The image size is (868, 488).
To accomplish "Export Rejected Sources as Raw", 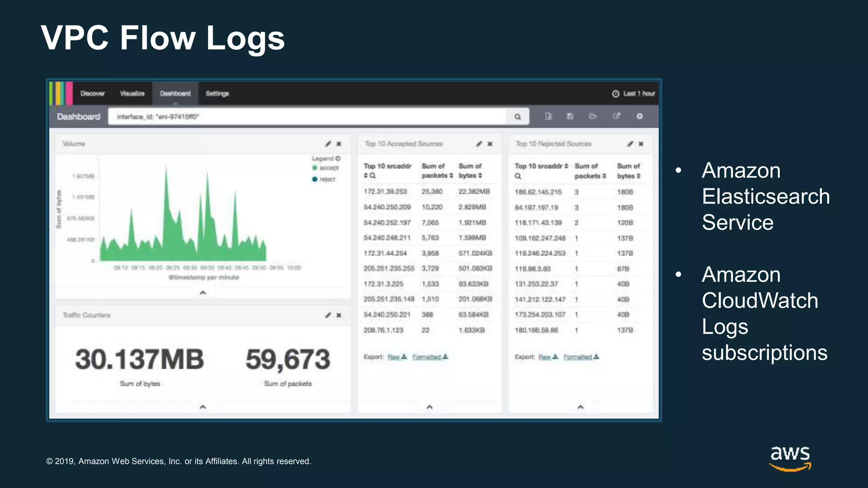I will 548,357.
